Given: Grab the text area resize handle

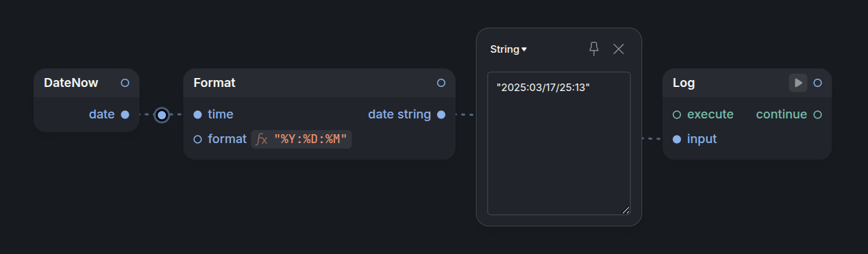Looking at the screenshot, I should [x=626, y=210].
